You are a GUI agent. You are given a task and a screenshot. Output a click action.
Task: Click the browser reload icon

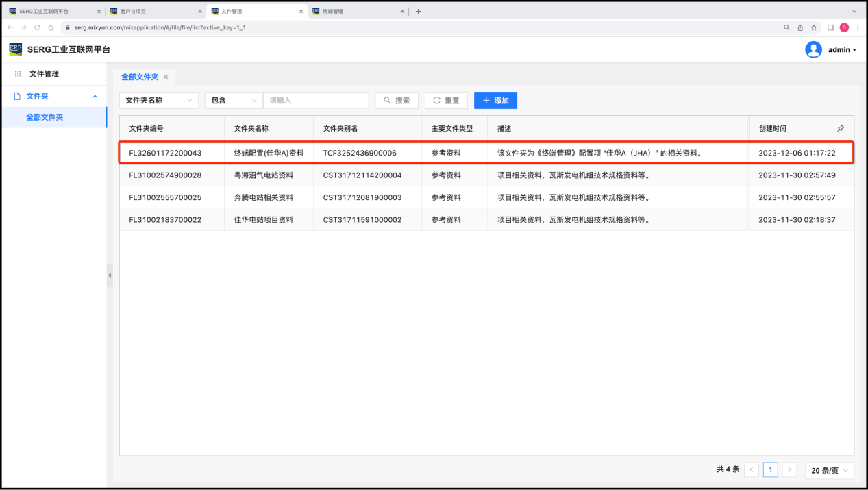click(37, 27)
